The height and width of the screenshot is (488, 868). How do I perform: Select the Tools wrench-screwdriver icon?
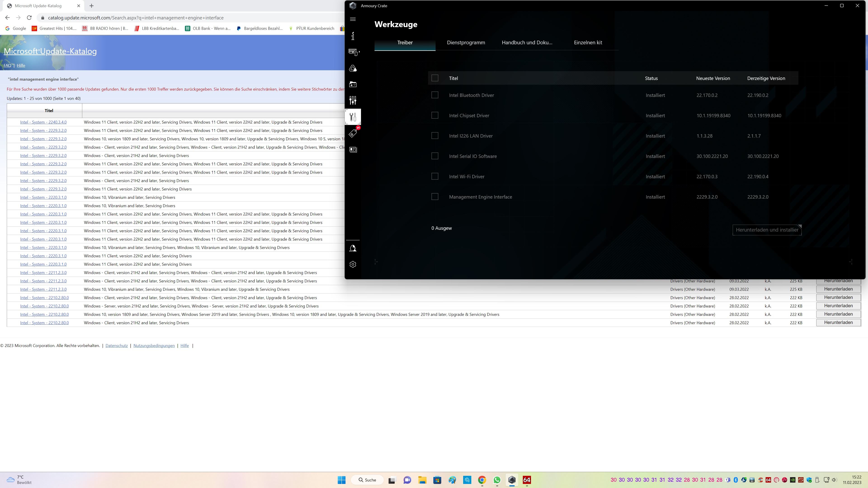pos(353,117)
